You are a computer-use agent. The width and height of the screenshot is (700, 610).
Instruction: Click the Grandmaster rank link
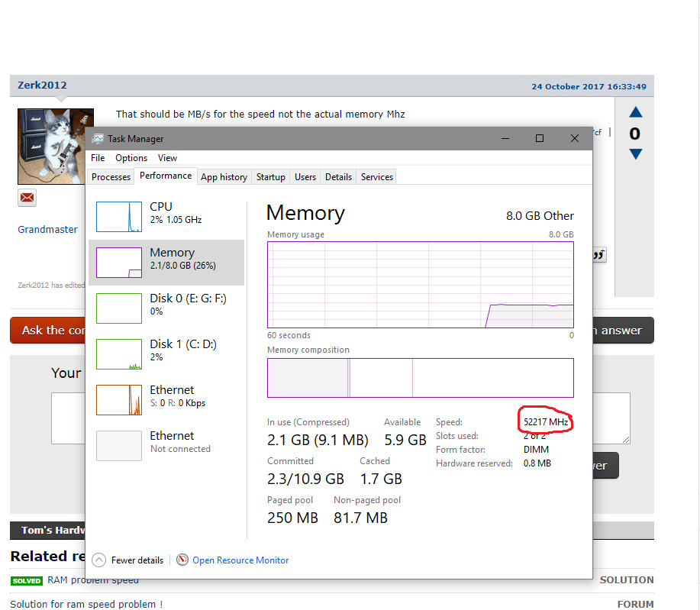pos(48,229)
